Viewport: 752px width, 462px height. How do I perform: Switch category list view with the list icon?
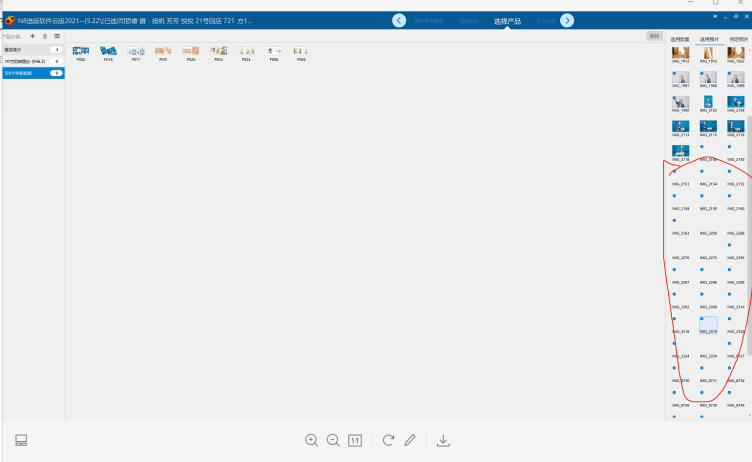57,36
